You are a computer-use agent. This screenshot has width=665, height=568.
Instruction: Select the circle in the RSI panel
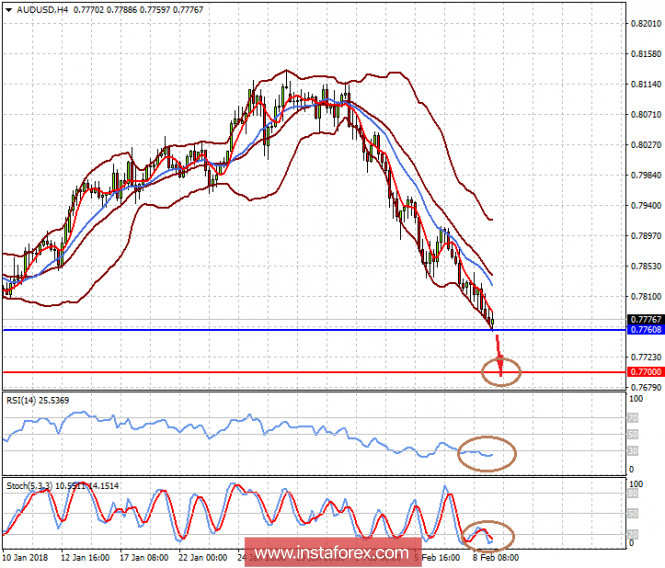tap(486, 453)
